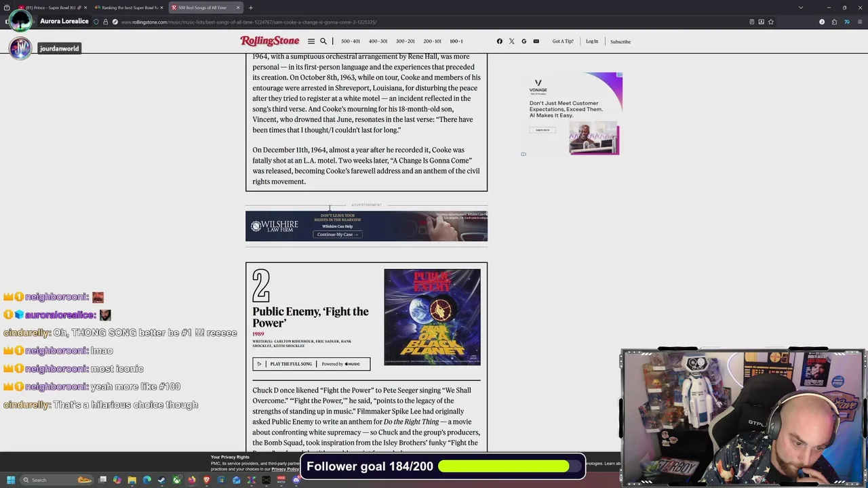Open the Firefox View icon left of tabs
Viewport: 868px width, 488px height.
pyautogui.click(x=9, y=7)
